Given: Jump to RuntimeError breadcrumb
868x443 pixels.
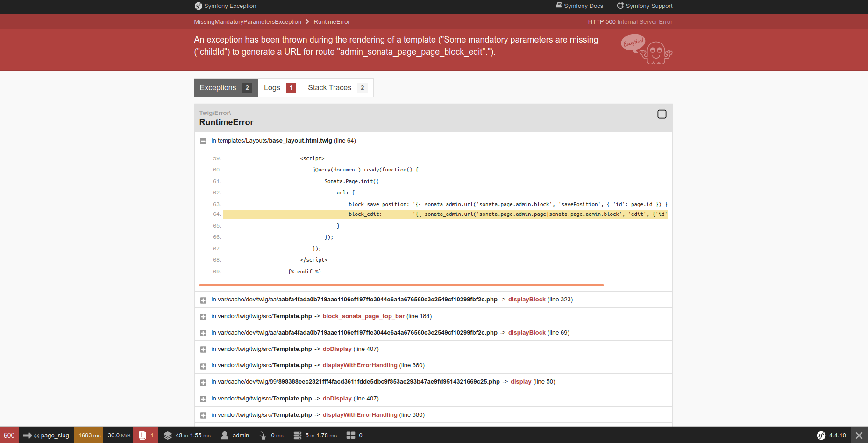Looking at the screenshot, I should [332, 22].
